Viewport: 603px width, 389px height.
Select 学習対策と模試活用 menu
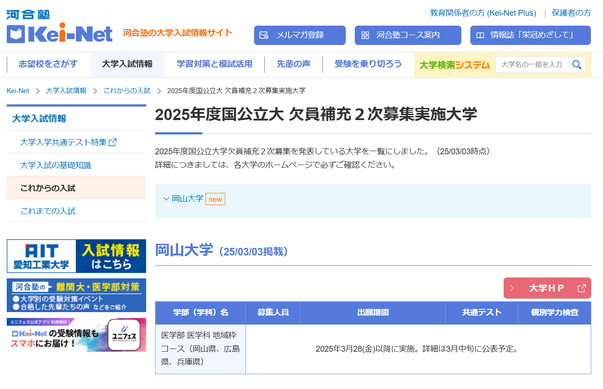point(215,64)
